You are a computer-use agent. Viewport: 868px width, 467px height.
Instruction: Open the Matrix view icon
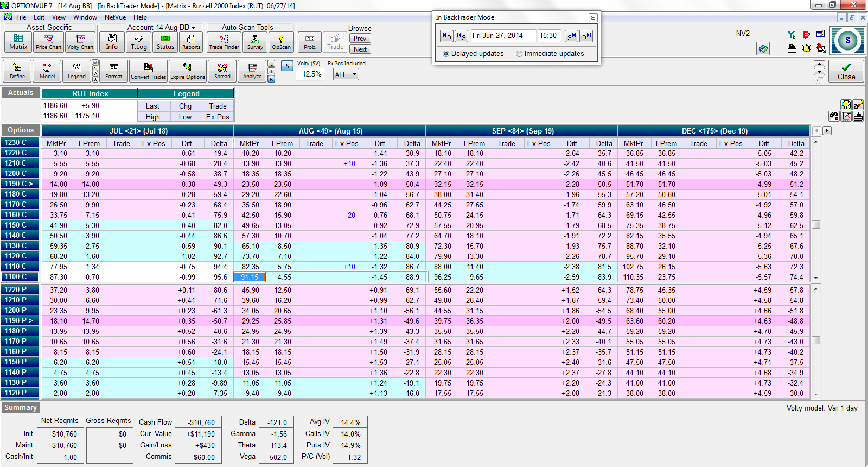click(18, 42)
